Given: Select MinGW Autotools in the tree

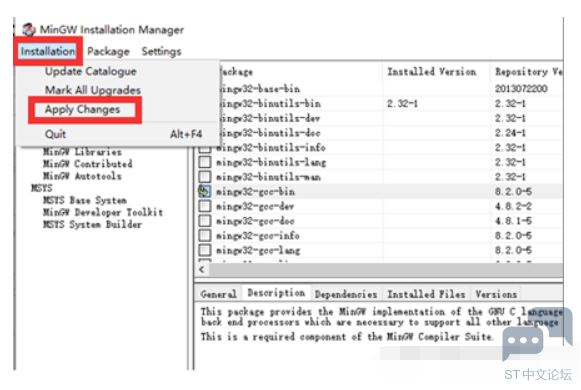Looking at the screenshot, I should click(x=82, y=176).
